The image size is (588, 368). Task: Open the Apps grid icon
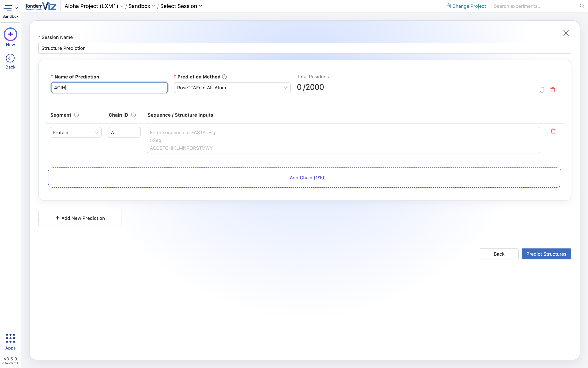(x=10, y=338)
